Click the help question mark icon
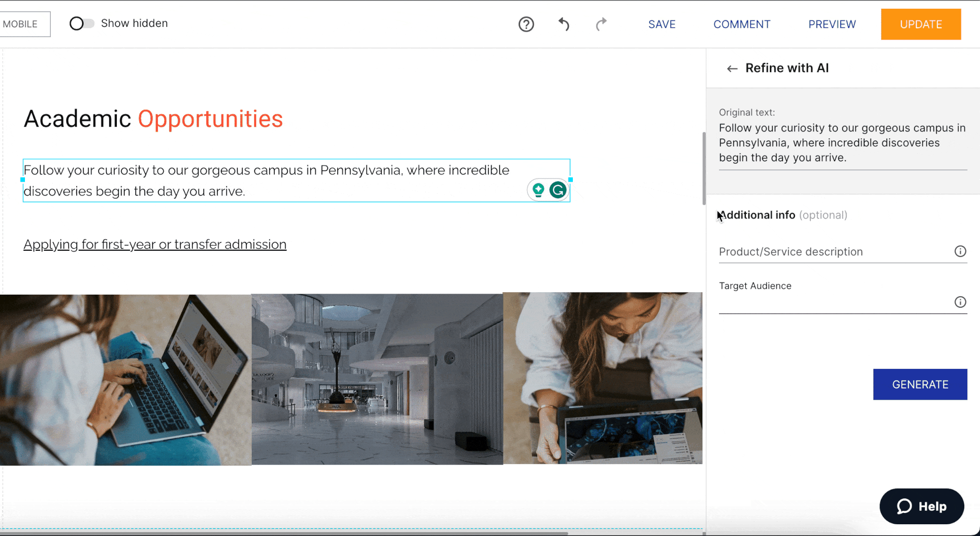Viewport: 980px width, 536px height. (526, 24)
